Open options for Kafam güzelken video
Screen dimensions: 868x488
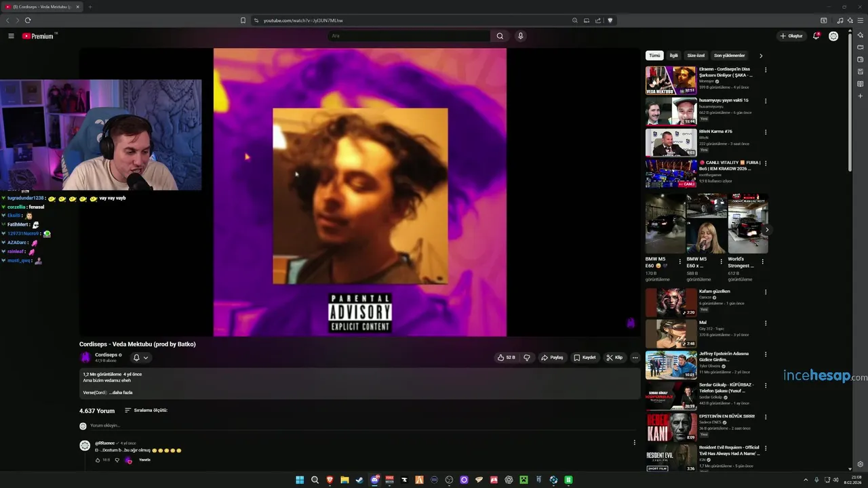point(766,292)
